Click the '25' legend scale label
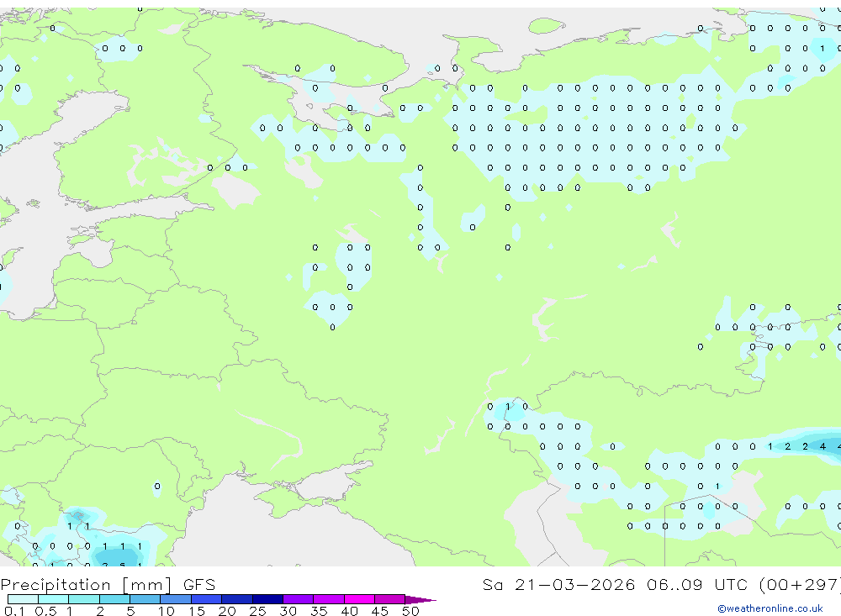The width and height of the screenshot is (841, 616). tap(257, 611)
